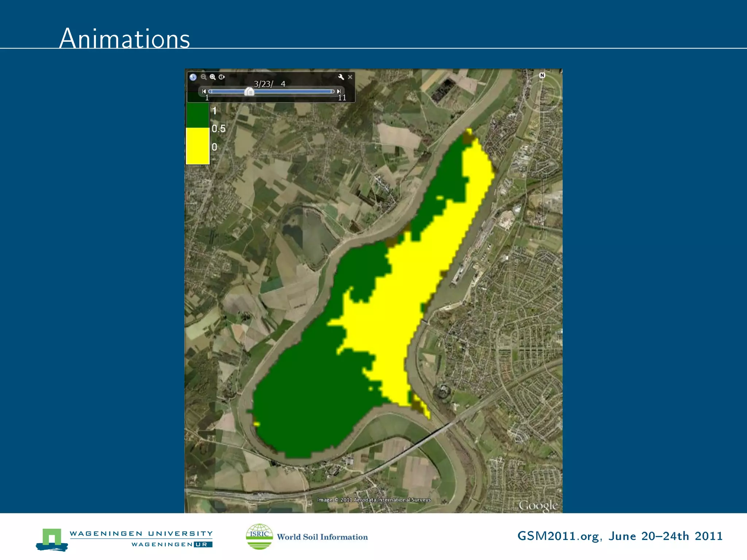
Task: Zoom out the time slider range
Action: 204,77
